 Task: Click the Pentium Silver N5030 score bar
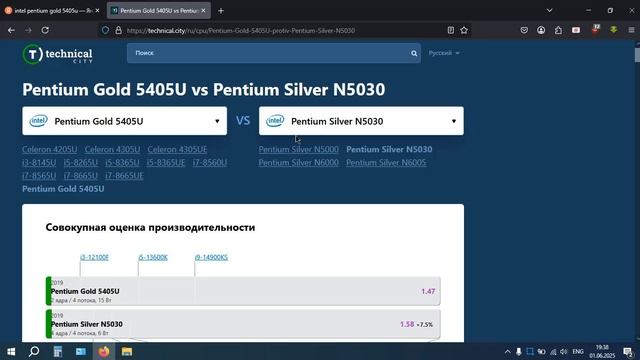[243, 324]
